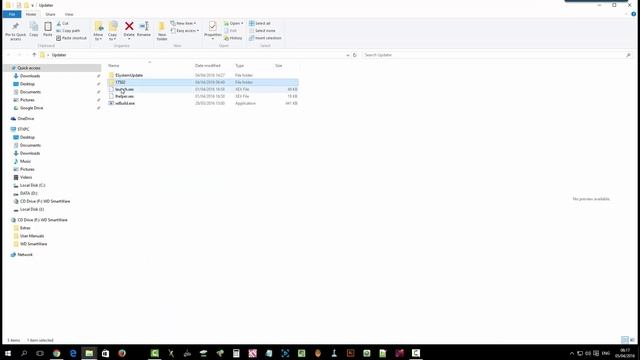Select Quick access in navigation pane
The image size is (640, 360).
(29, 68)
